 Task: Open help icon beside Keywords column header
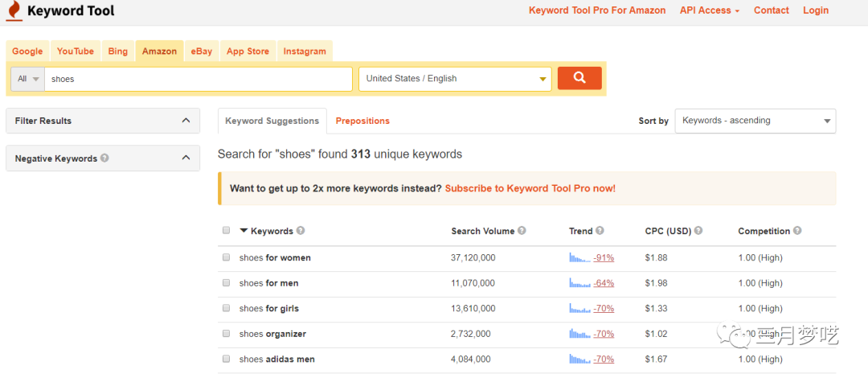(x=300, y=231)
